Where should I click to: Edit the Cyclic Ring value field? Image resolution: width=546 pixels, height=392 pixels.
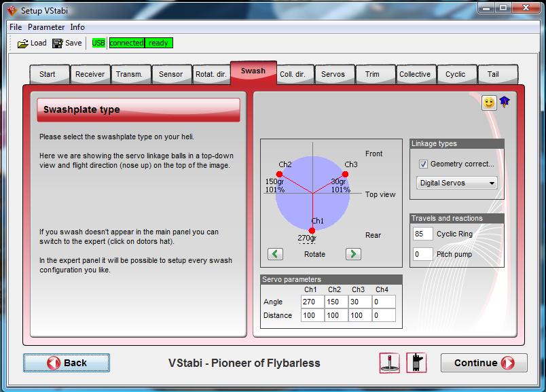coord(422,234)
